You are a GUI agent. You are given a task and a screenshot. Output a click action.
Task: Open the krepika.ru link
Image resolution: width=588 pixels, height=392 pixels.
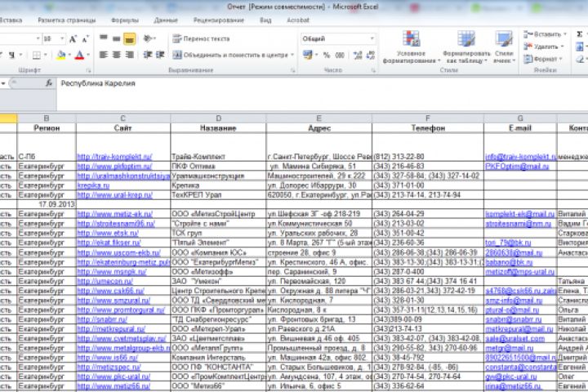point(93,185)
